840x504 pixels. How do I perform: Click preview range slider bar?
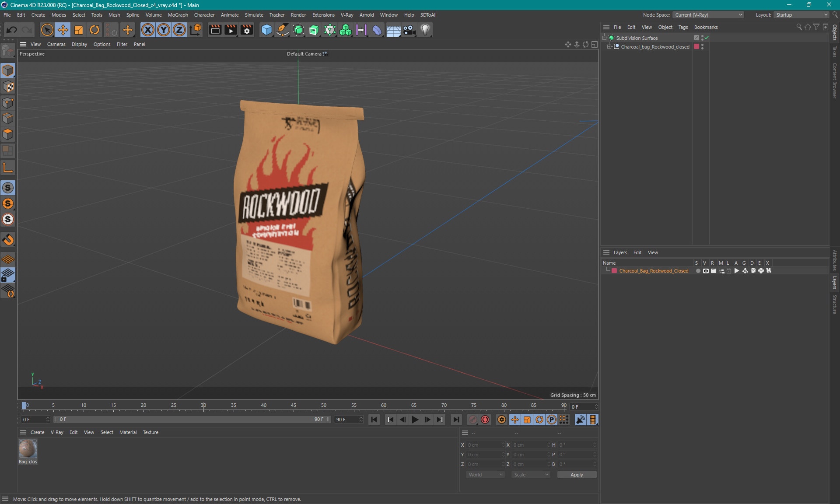tap(192, 420)
